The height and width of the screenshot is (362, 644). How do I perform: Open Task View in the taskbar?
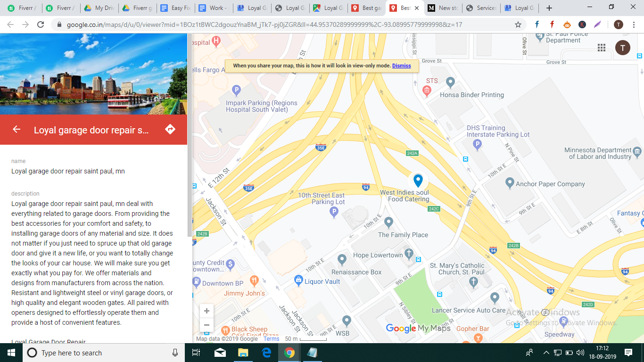(x=196, y=353)
